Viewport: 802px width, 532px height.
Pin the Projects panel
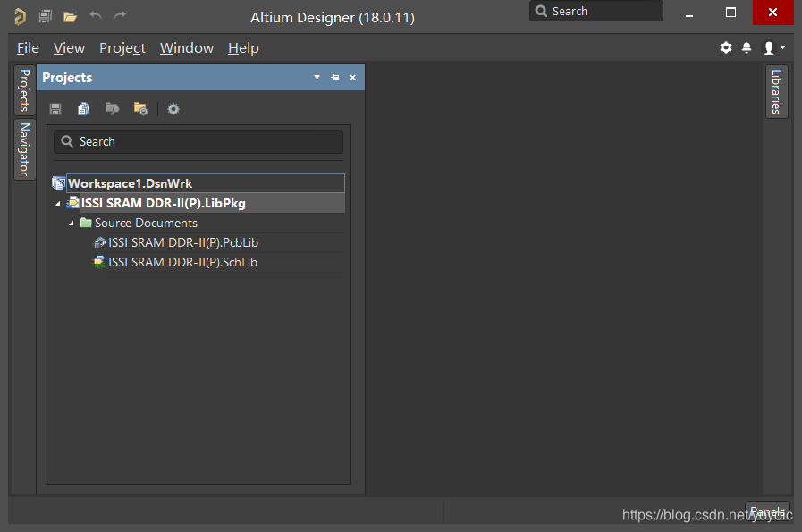pyautogui.click(x=335, y=77)
